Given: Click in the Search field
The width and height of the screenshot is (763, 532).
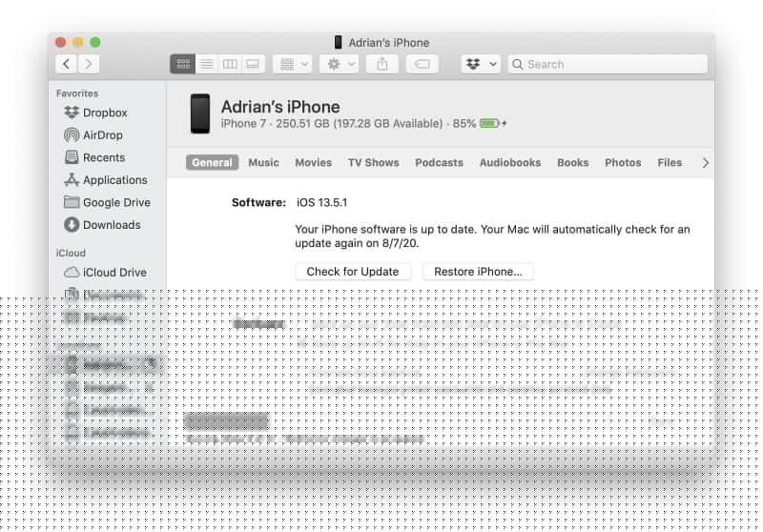Looking at the screenshot, I should pos(610,64).
